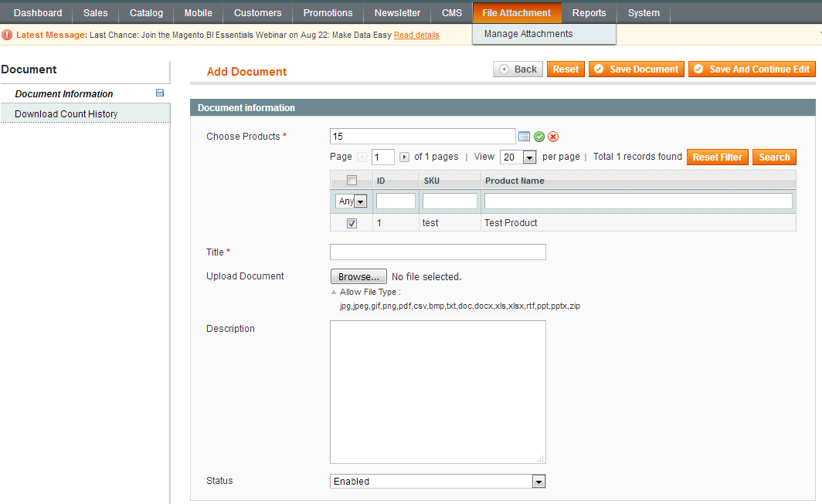Switch to Download Count History tab

pyautogui.click(x=66, y=114)
